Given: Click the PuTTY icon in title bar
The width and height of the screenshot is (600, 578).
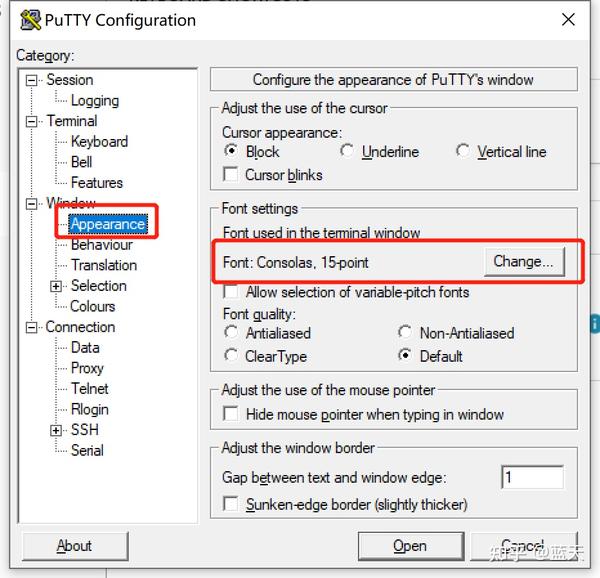Looking at the screenshot, I should click(x=30, y=20).
